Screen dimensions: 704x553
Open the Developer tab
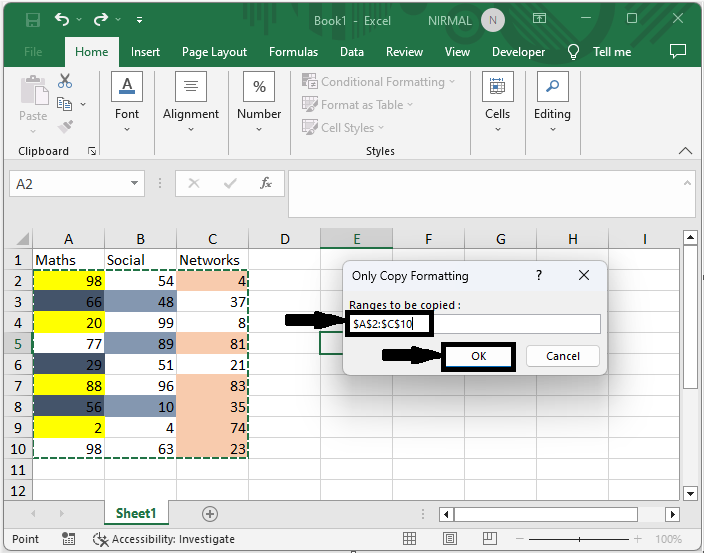point(518,52)
